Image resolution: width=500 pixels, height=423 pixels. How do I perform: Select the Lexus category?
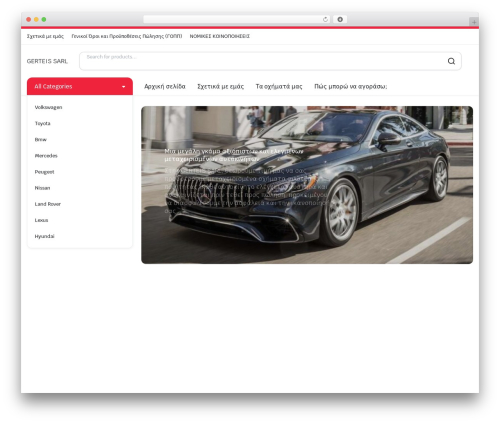[x=41, y=220]
